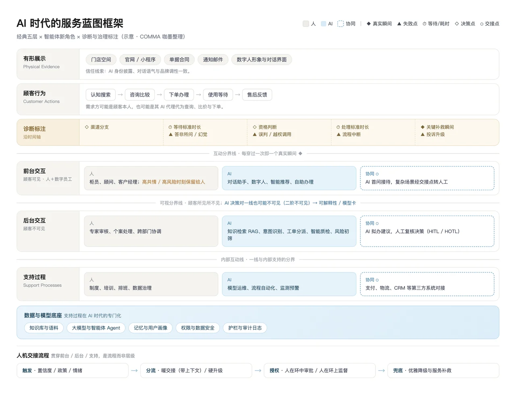
Task: Click the 交接点 circle legend icon
Action: point(482,24)
